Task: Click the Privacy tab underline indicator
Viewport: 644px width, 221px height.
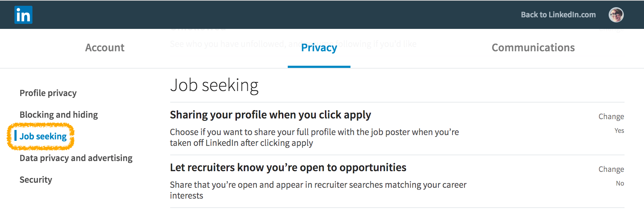Action: (x=319, y=66)
